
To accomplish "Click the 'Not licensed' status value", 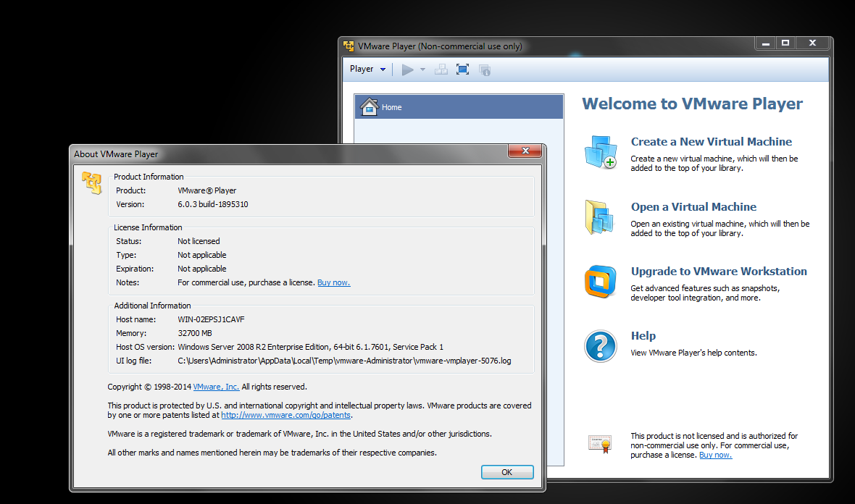I will click(199, 241).
